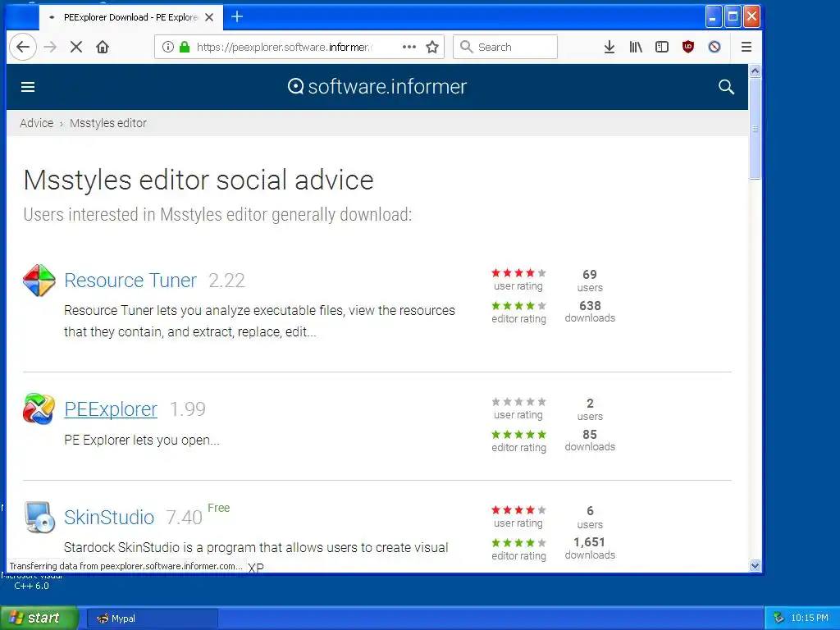Click the '1,651' downloads count
The height and width of the screenshot is (630, 840).
589,542
